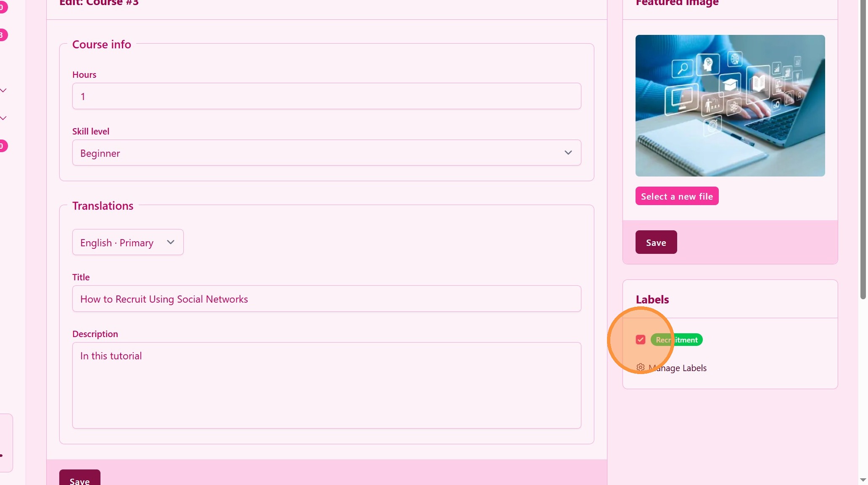Viewport: 868px width, 485px height.
Task: Open the English · Primary language selector
Action: [127, 242]
